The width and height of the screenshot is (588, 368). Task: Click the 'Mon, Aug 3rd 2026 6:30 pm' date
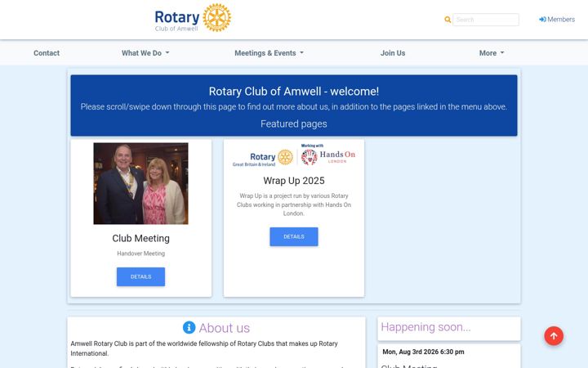pyautogui.click(x=423, y=352)
